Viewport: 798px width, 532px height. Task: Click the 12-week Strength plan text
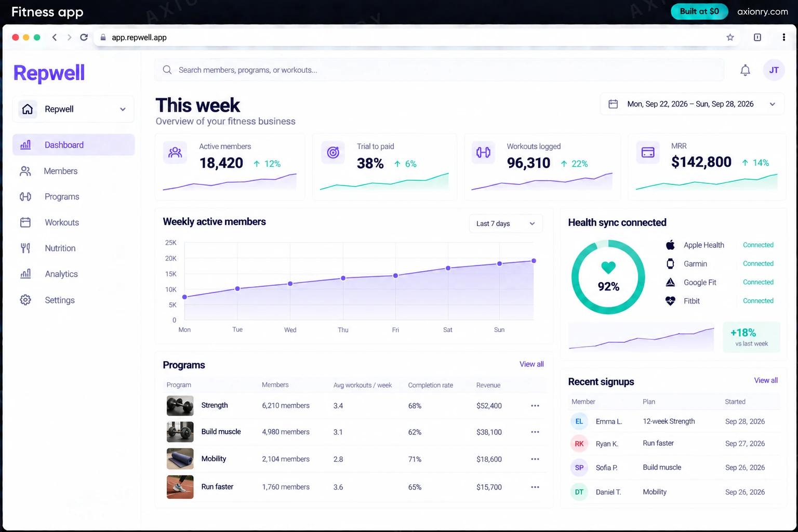669,421
